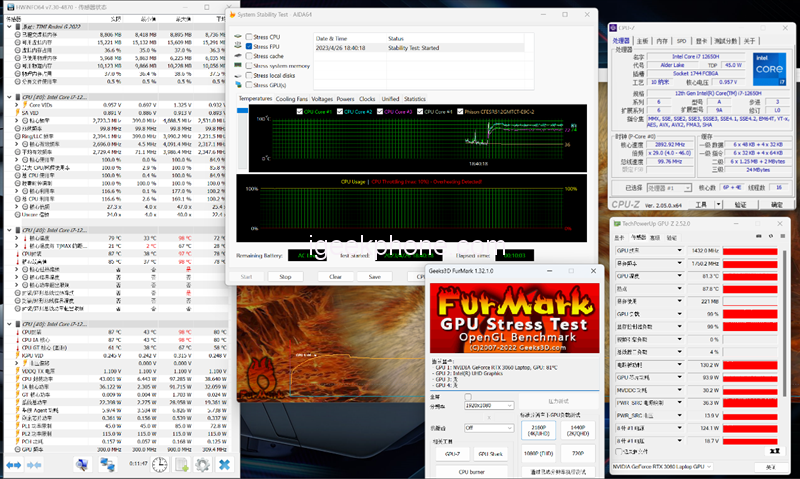Screen dimensions: 800x479
Task: Click the HWiNFO network computers icon
Action: [x=107, y=466]
